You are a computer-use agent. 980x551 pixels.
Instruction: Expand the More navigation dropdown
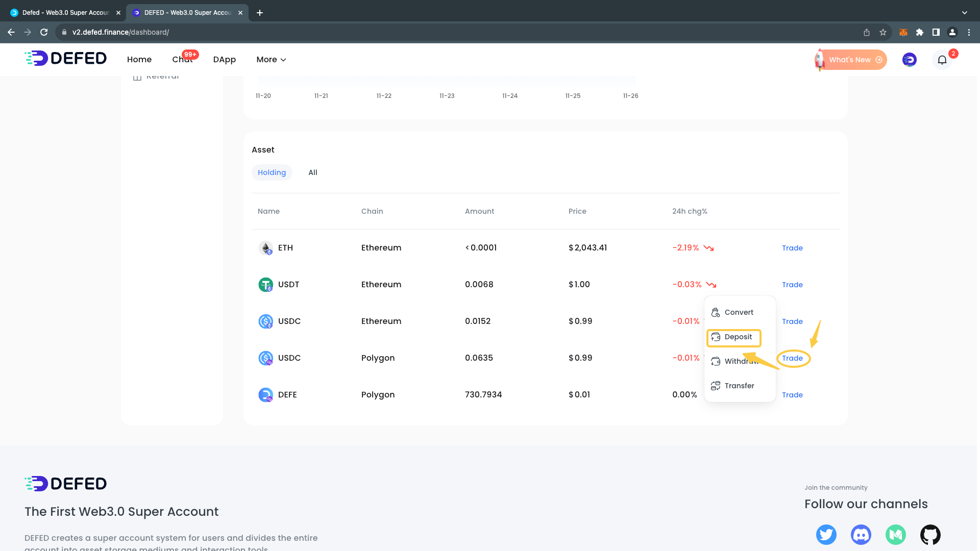pyautogui.click(x=271, y=60)
